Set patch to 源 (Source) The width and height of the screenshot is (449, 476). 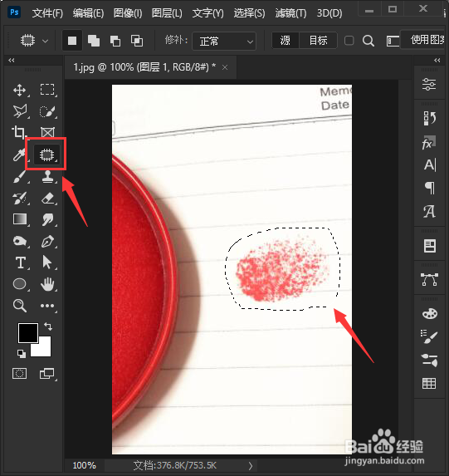click(286, 41)
